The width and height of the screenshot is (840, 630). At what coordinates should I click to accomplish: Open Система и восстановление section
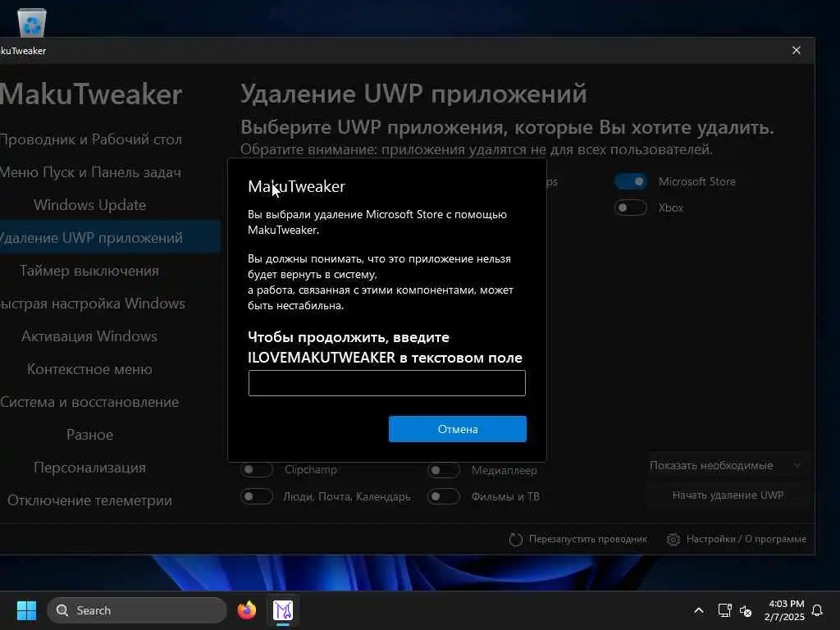click(90, 402)
